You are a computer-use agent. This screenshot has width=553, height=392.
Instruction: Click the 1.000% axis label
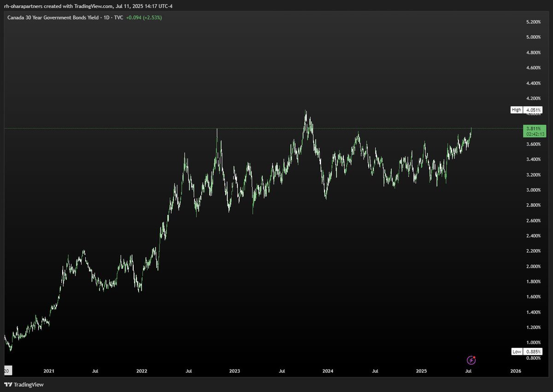click(x=533, y=343)
